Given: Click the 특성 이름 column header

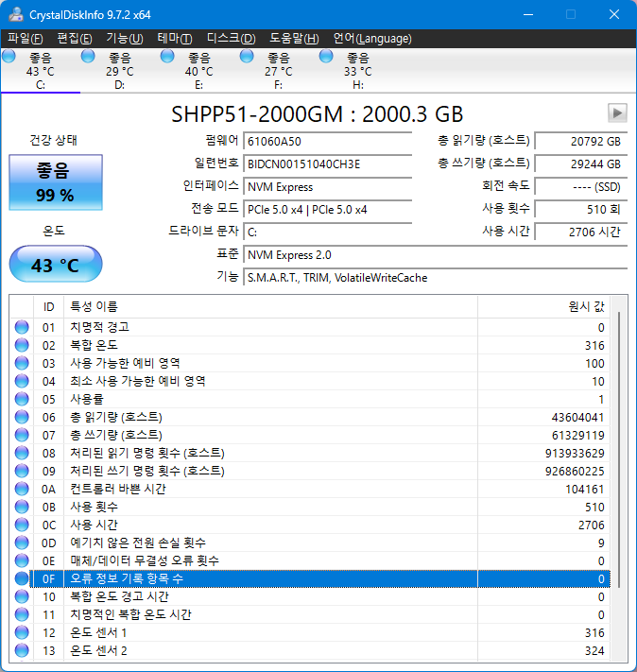Looking at the screenshot, I should click(270, 307).
